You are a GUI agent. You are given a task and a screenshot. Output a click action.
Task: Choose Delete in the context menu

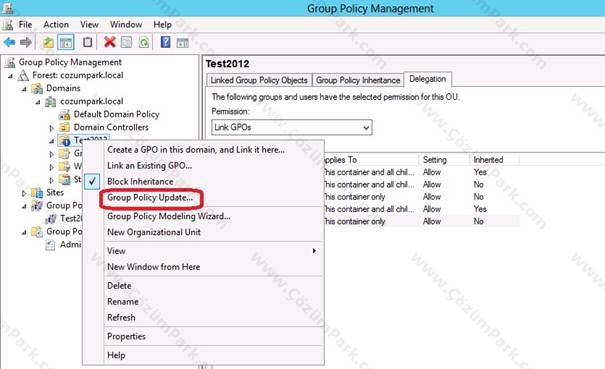tap(119, 286)
